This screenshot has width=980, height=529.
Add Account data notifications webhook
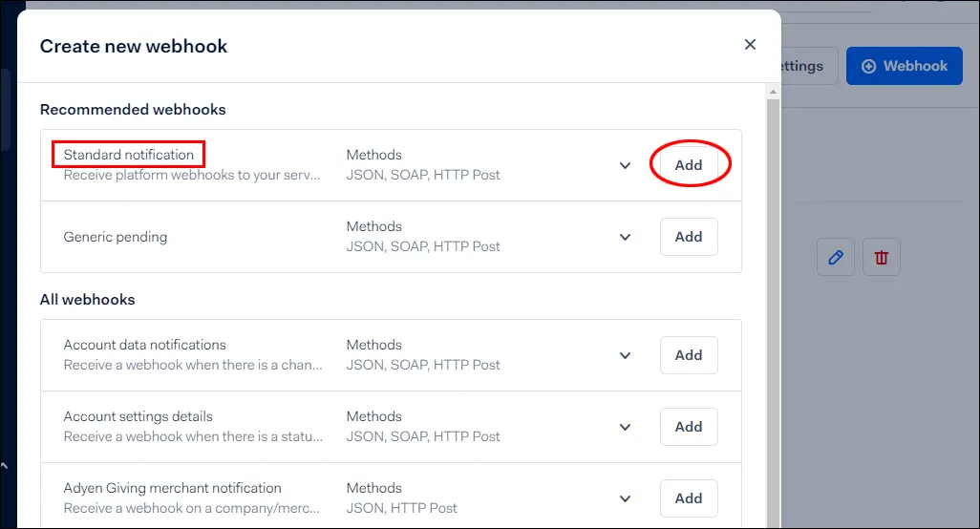[x=689, y=355]
